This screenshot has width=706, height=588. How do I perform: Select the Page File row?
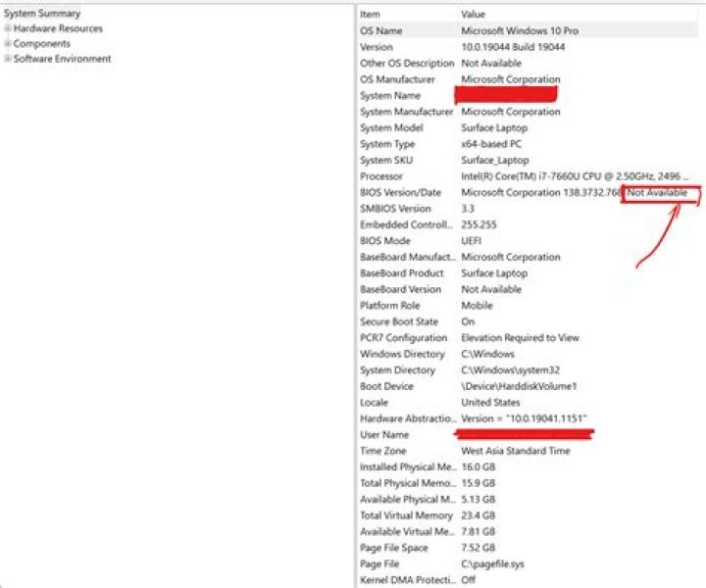[380, 564]
